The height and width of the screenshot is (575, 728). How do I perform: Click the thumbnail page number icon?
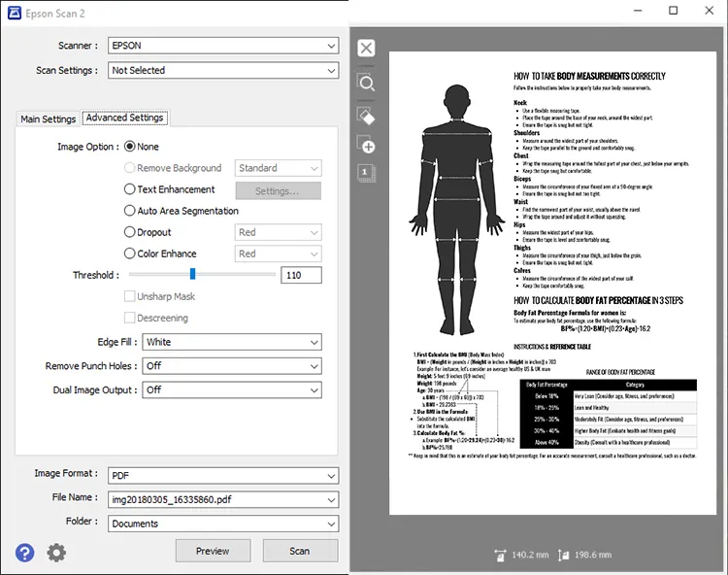coord(366,173)
